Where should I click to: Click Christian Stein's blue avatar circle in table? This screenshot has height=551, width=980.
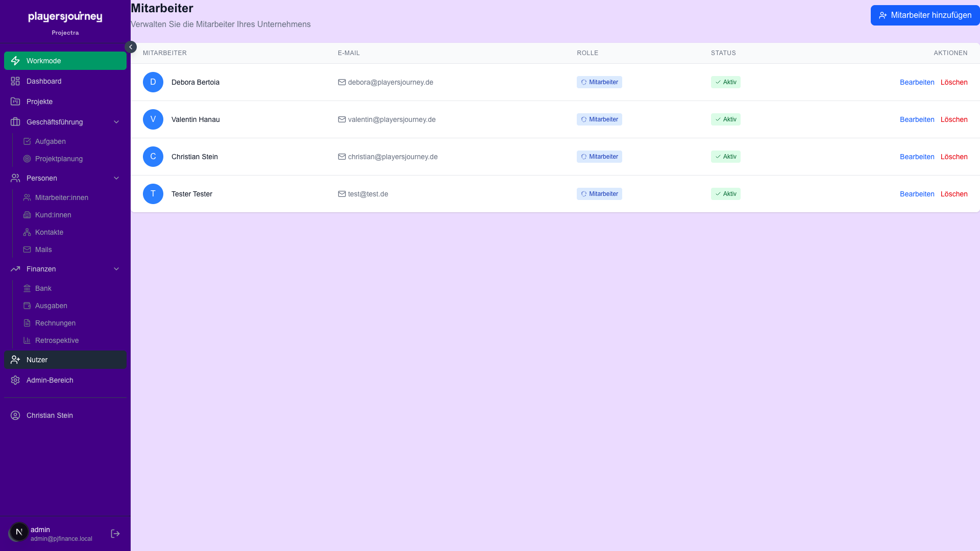point(153,157)
